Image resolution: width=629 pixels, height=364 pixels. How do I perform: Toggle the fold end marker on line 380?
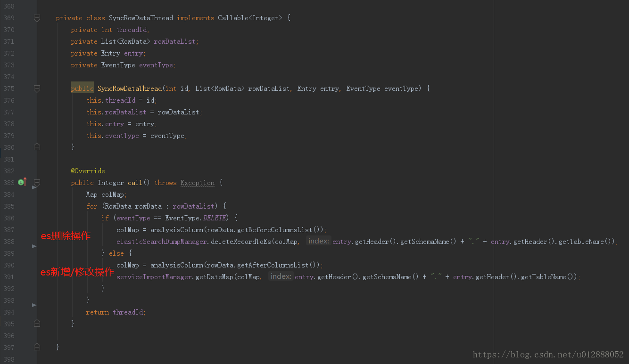37,147
